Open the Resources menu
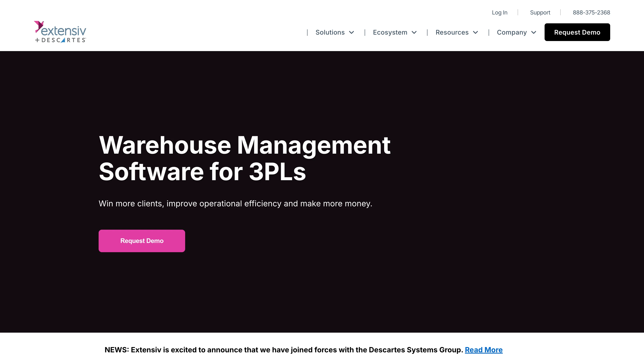 (x=452, y=32)
